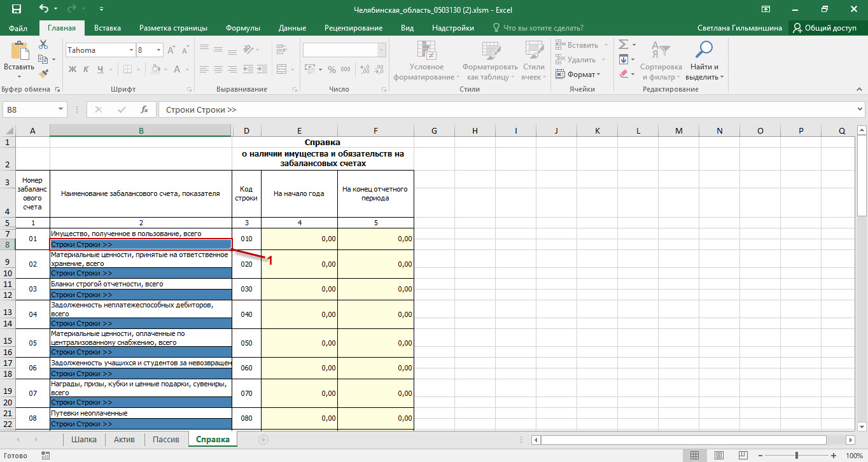This screenshot has width=868, height=462.
Task: Click the AutoSum sigma icon
Action: pyautogui.click(x=624, y=45)
